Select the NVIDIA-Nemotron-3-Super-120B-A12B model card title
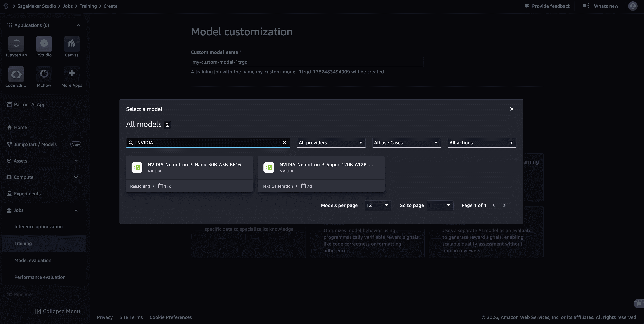This screenshot has height=324, width=644. [326, 165]
